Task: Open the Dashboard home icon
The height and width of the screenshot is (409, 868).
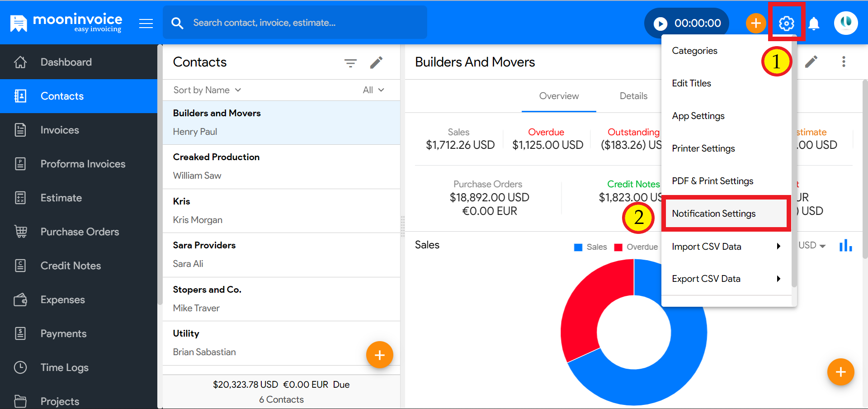Action: click(x=20, y=62)
